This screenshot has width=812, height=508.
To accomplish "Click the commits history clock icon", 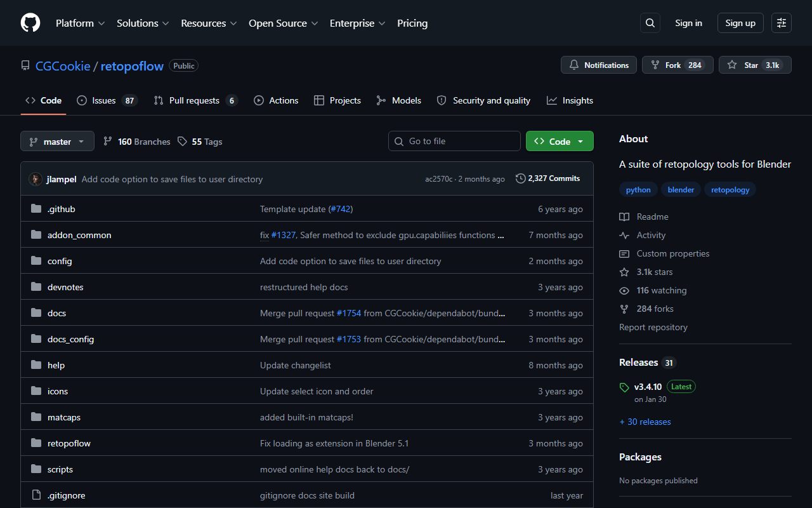I will pos(521,178).
